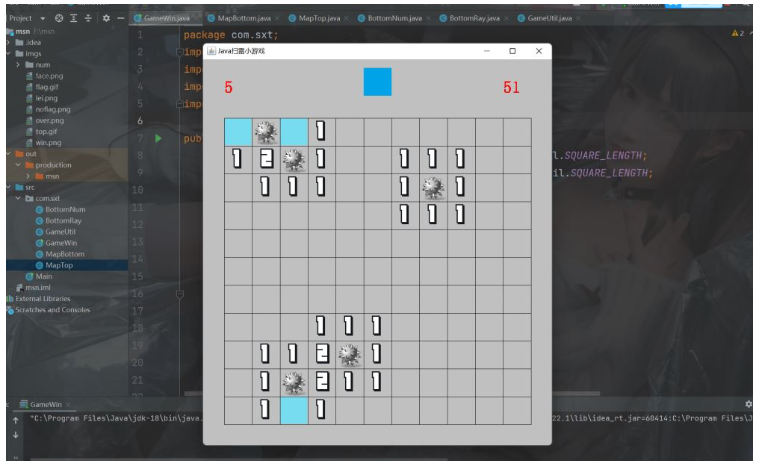Click the red 51 counter
764x461 pixels.
tap(512, 88)
